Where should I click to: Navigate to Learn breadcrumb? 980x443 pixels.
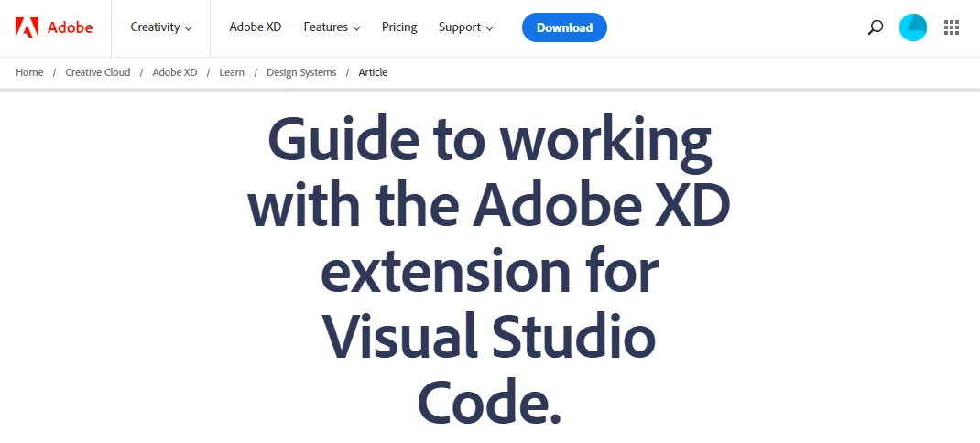(231, 72)
